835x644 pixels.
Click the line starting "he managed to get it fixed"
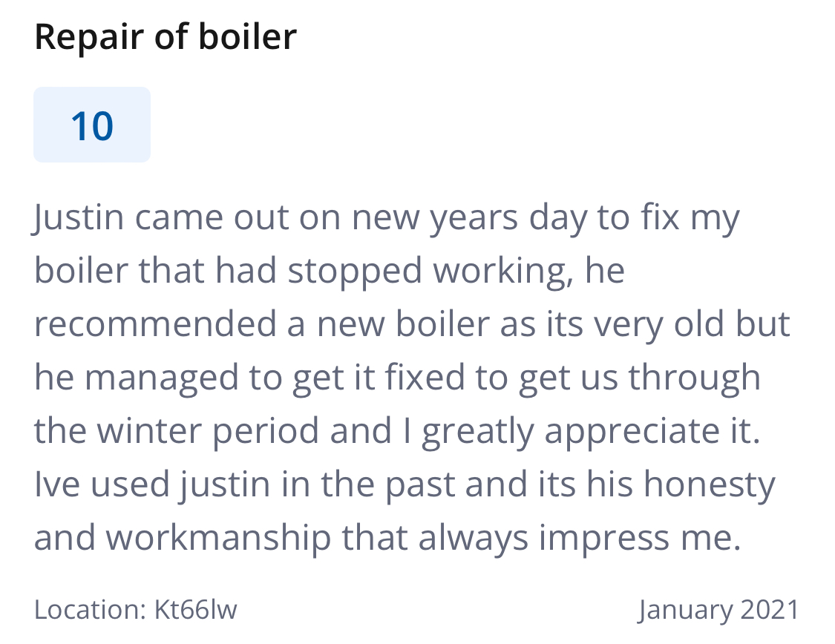point(397,378)
